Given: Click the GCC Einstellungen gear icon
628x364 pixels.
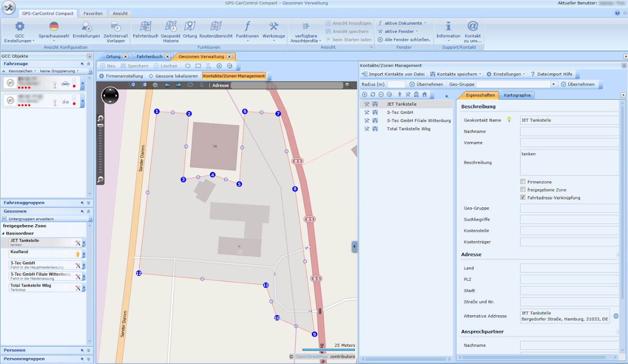Looking at the screenshot, I should point(20,27).
